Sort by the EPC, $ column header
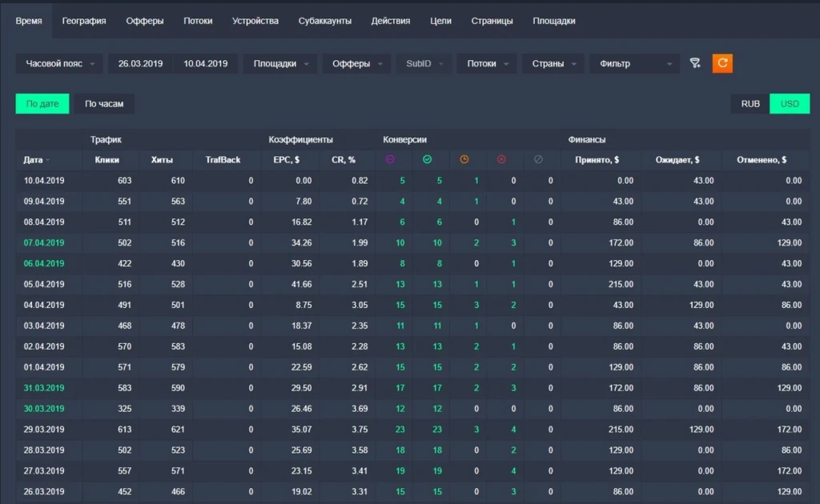Viewport: 820px width, 504px height. coord(287,160)
